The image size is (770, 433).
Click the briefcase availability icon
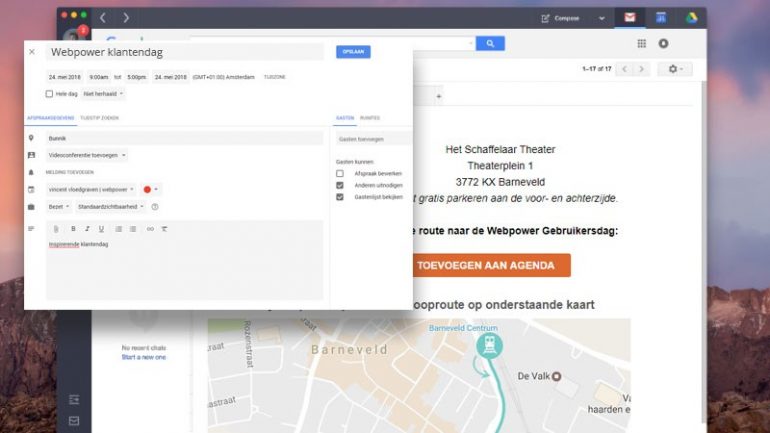[x=31, y=207]
